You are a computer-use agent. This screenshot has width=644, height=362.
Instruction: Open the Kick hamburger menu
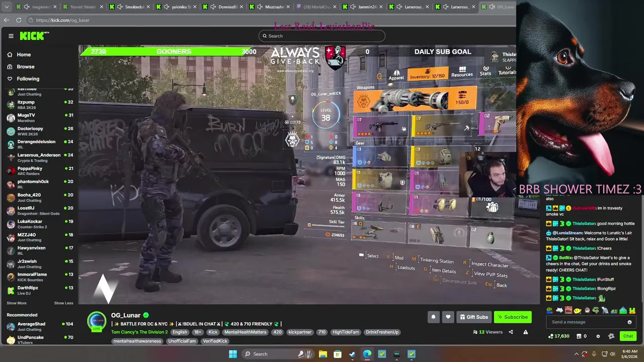11,36
